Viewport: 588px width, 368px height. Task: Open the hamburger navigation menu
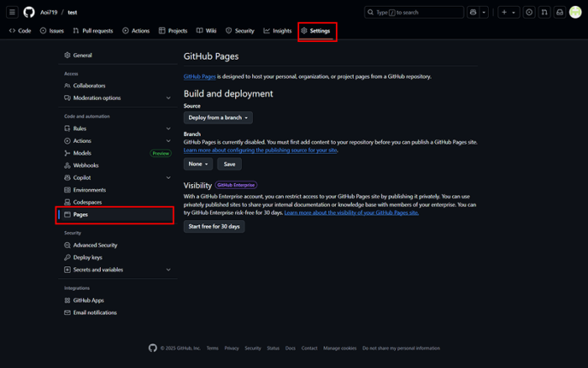point(12,13)
